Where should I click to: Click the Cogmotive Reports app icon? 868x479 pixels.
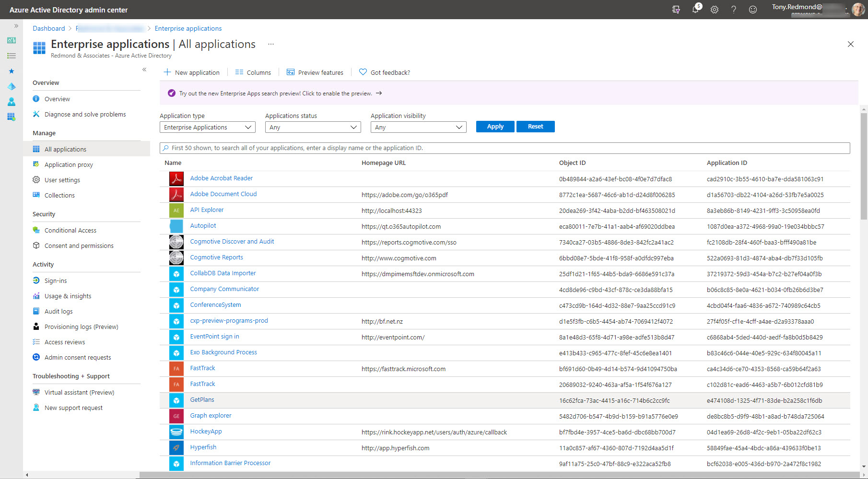tap(176, 257)
